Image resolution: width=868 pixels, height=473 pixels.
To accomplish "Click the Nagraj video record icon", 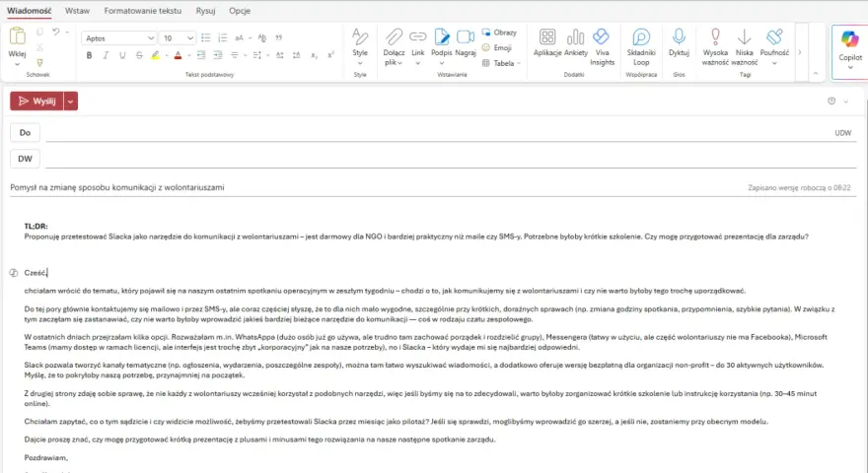I will (x=466, y=37).
